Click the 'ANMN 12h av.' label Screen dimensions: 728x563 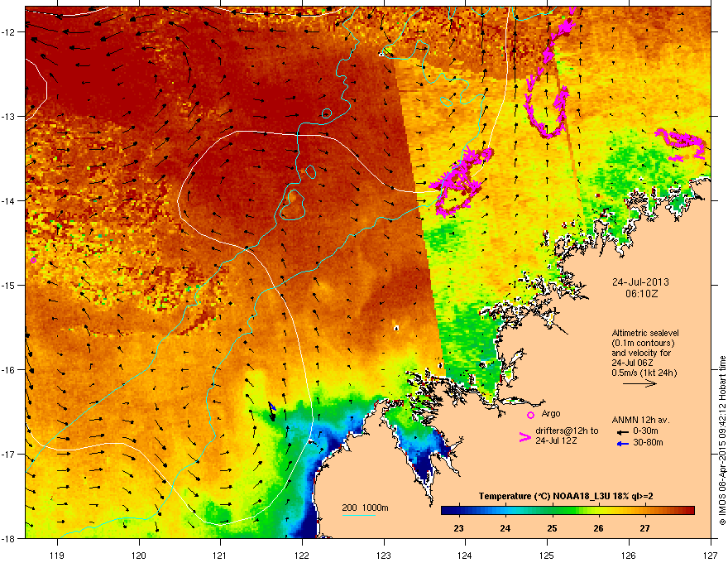pos(640,420)
